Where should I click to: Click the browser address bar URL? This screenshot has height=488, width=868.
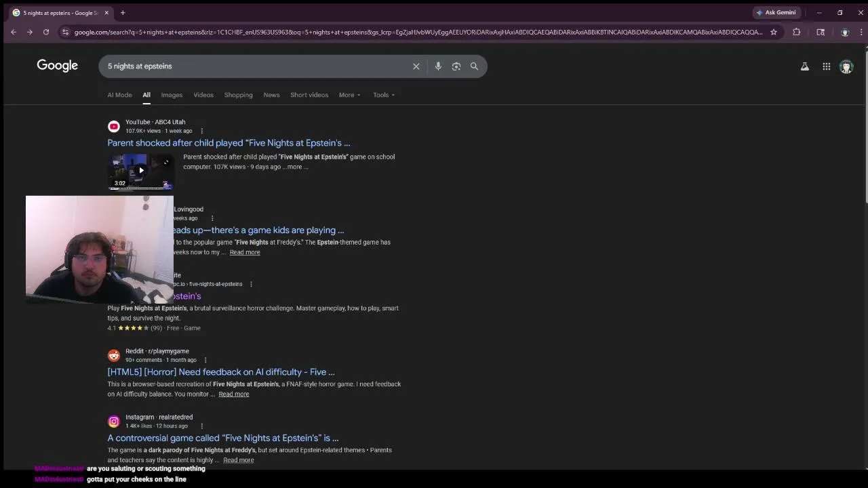point(418,32)
